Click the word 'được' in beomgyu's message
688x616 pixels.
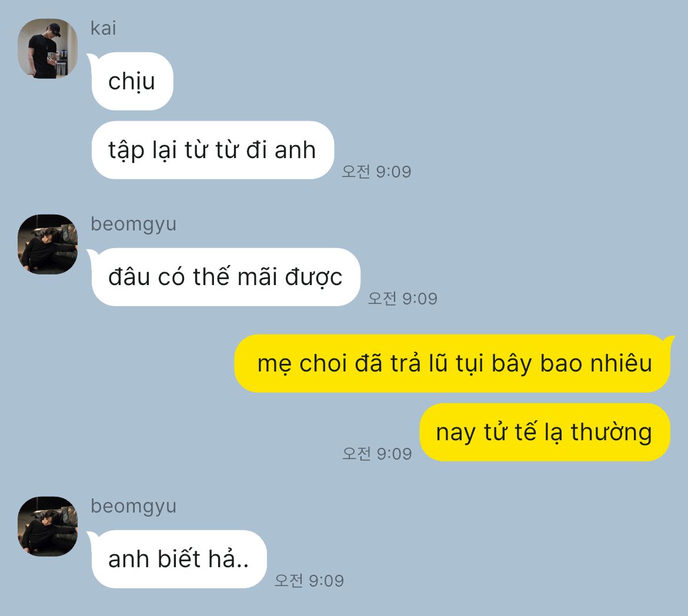(x=314, y=277)
